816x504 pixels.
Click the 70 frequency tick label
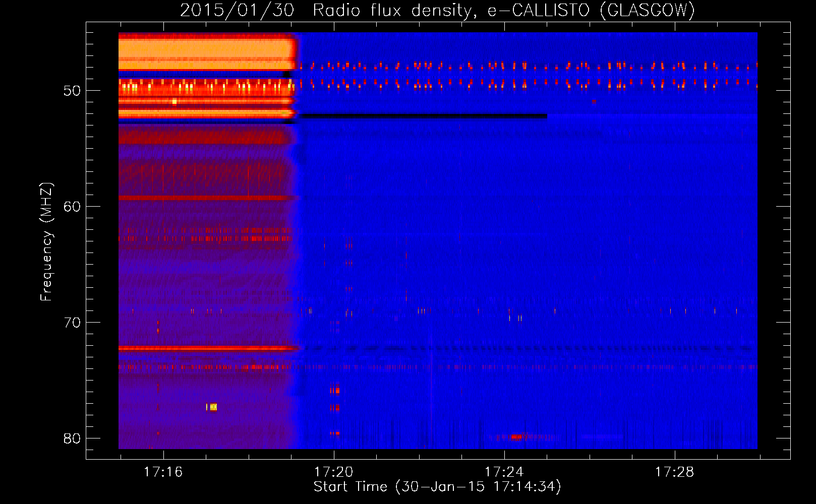pos(72,323)
